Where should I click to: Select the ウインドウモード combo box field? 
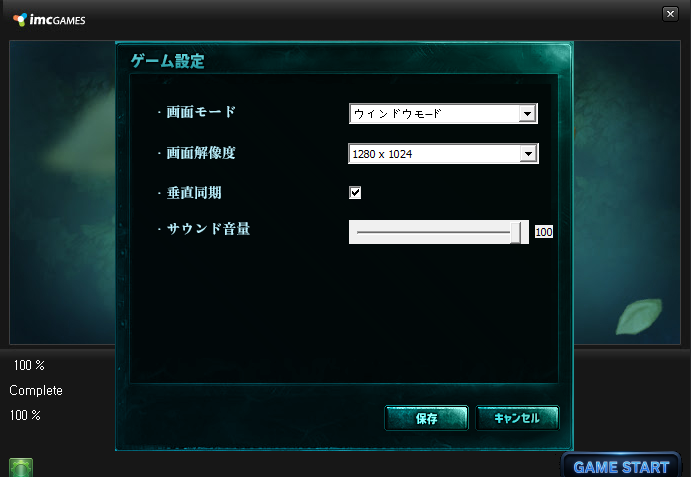click(x=443, y=114)
